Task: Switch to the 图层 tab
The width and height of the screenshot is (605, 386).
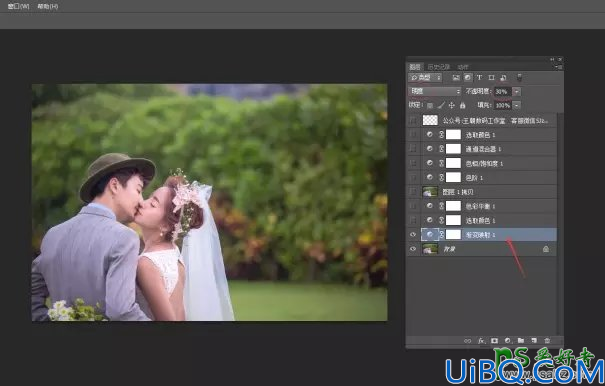Action: [415, 67]
